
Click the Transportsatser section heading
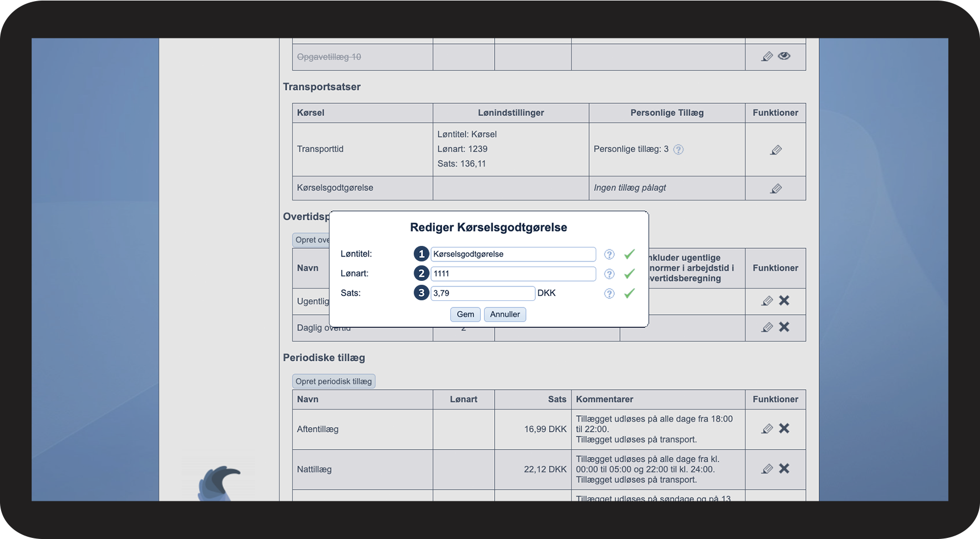coord(322,87)
